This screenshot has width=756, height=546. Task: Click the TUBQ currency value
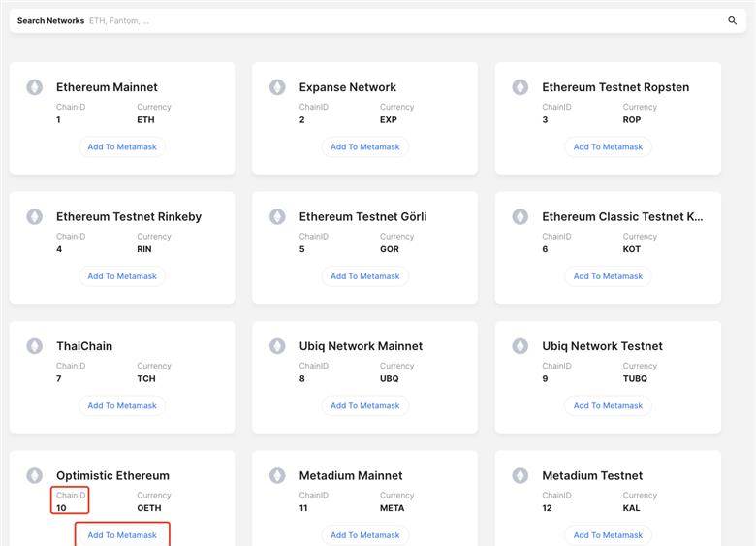point(635,378)
